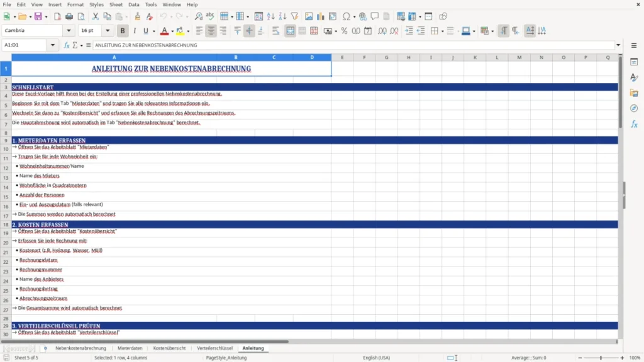The image size is (644, 362).
Task: Apply AutoFilter funnel icon
Action: (x=294, y=16)
